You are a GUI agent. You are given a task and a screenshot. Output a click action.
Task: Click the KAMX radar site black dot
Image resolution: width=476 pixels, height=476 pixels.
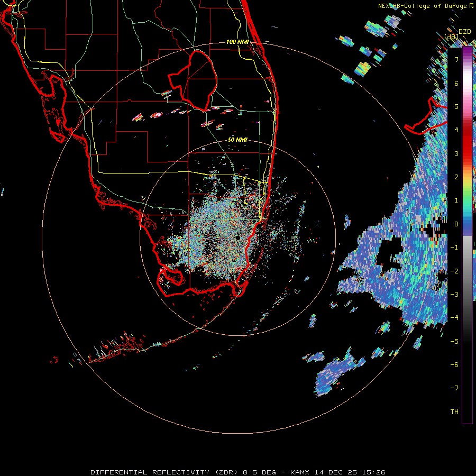pyautogui.click(x=237, y=237)
